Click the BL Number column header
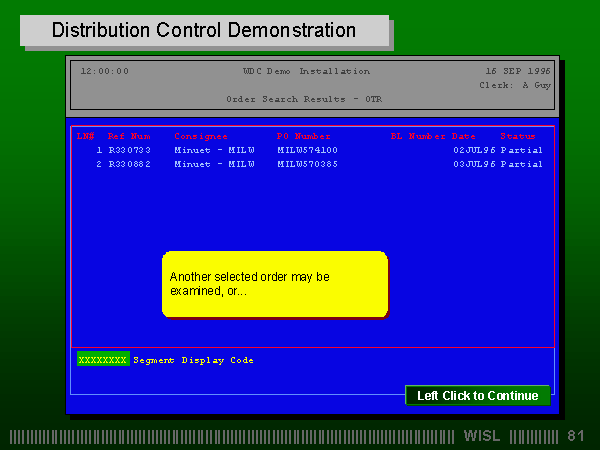Viewport: 600px width, 450px height. 417,136
